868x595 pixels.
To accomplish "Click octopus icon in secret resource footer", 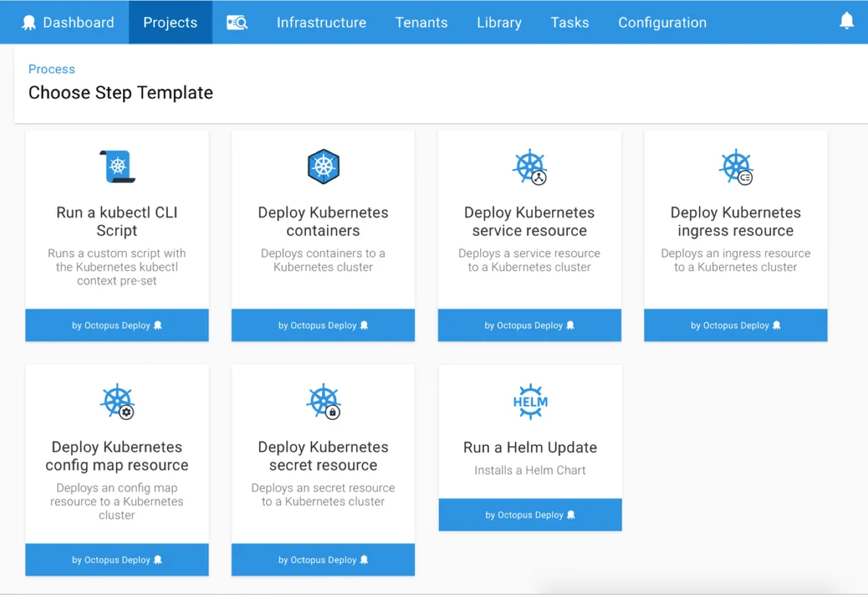I will click(364, 560).
